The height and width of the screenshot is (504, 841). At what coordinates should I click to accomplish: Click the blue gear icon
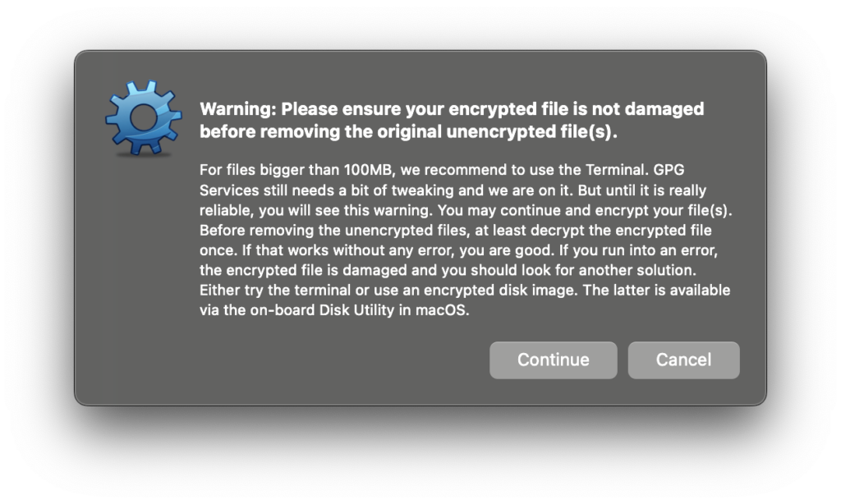143,117
